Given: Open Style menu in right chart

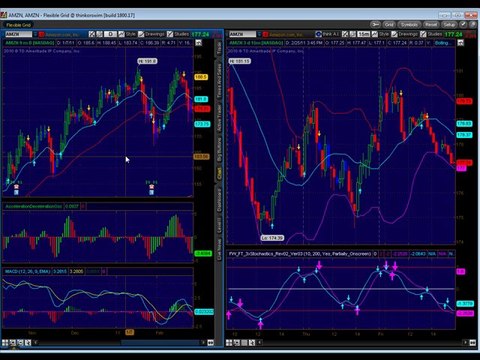Looking at the screenshot, I should 384,34.
